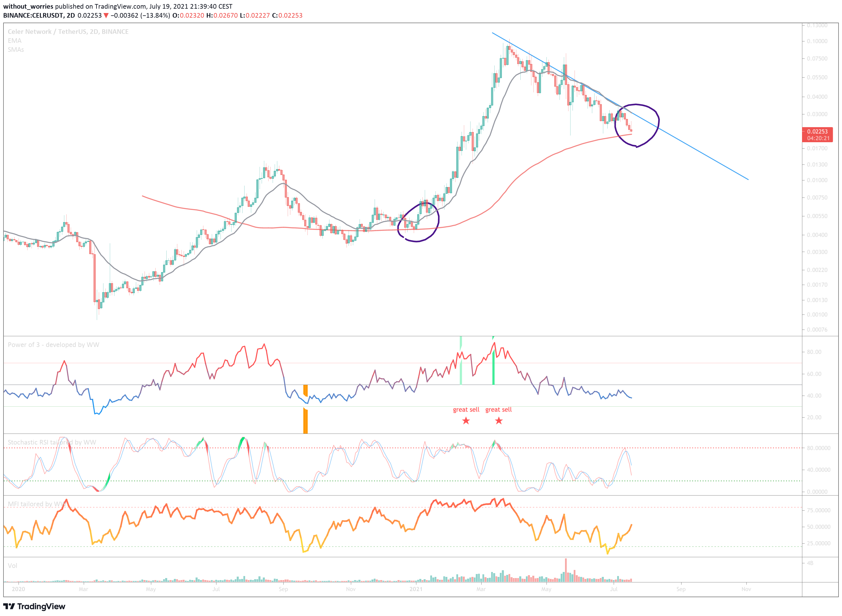Click the Celer Network / TetherUS chart title
The width and height of the screenshot is (842, 616).
[68, 32]
